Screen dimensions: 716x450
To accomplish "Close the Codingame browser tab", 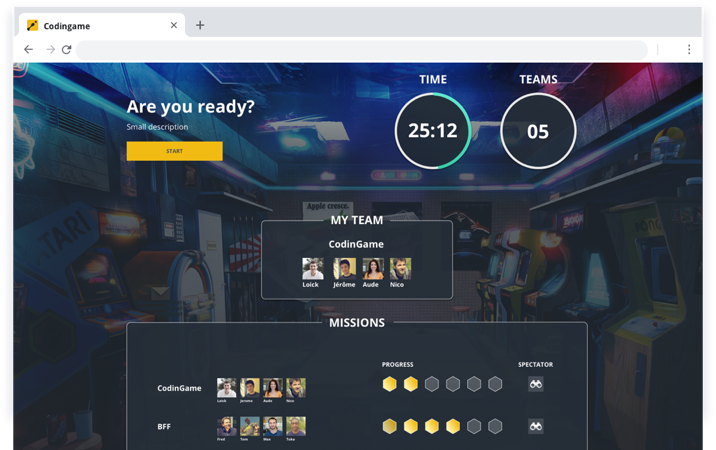I will (x=173, y=25).
